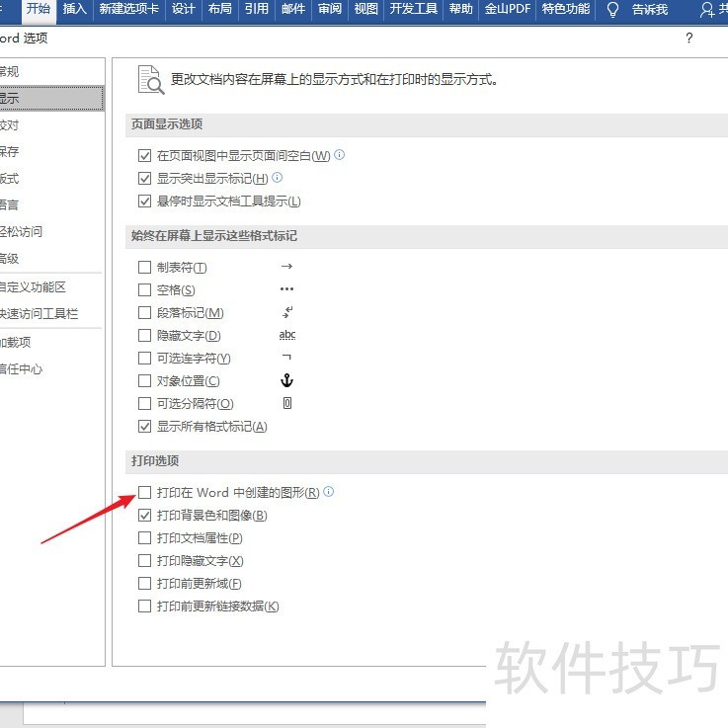
Task: Uncheck 显示所有格式标记 checkbox
Action: [x=144, y=426]
